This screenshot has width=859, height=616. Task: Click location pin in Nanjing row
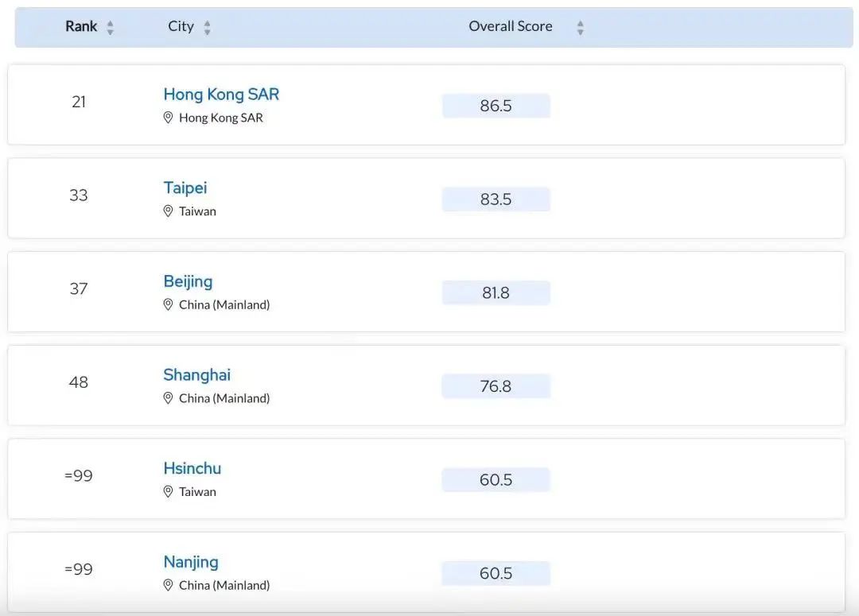168,586
